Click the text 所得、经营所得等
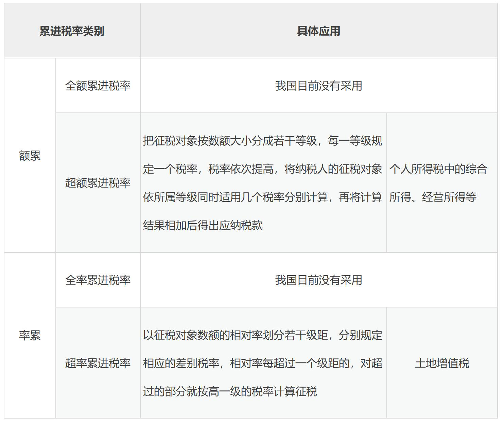 pos(433,197)
